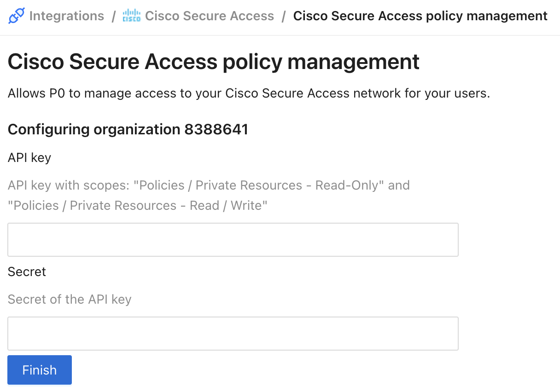Click inside the empty Secret box
Screen dimensions: 560x392
(x=233, y=333)
